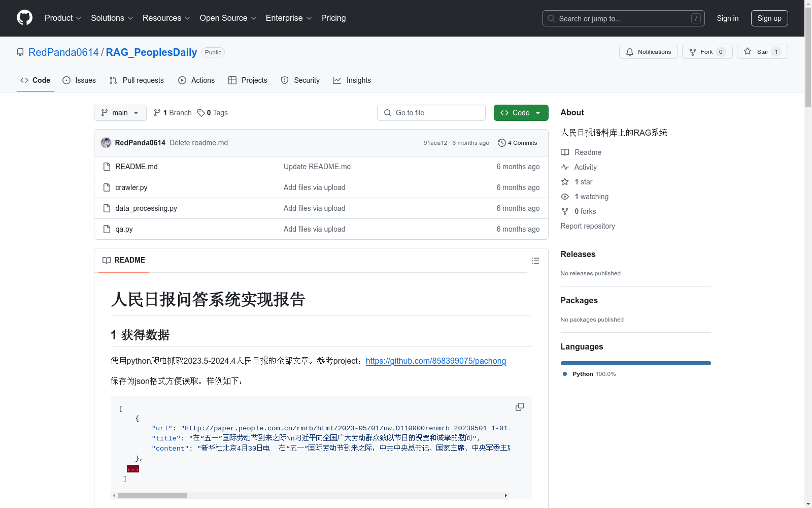Open the Readme link in About
Viewport: 812px width, 508px height.
coord(581,152)
